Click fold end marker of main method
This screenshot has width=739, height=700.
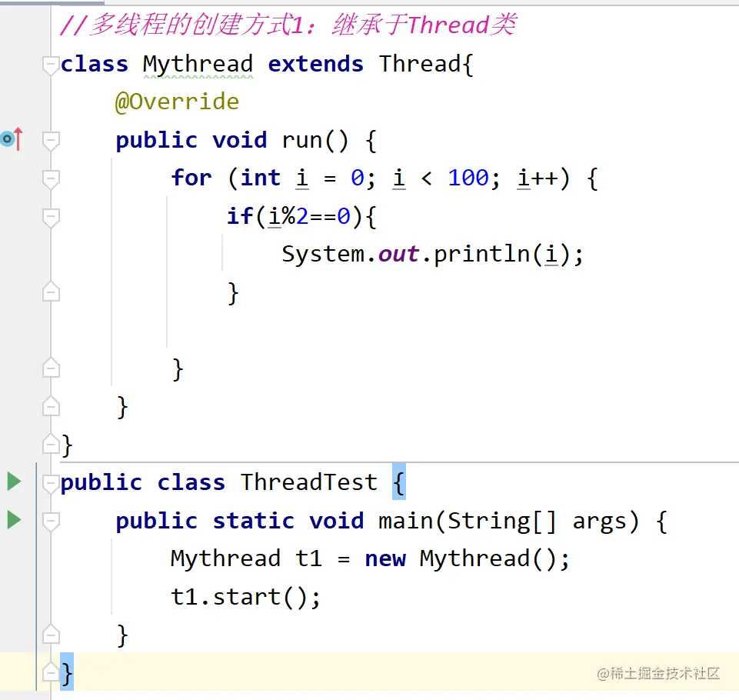[51, 635]
